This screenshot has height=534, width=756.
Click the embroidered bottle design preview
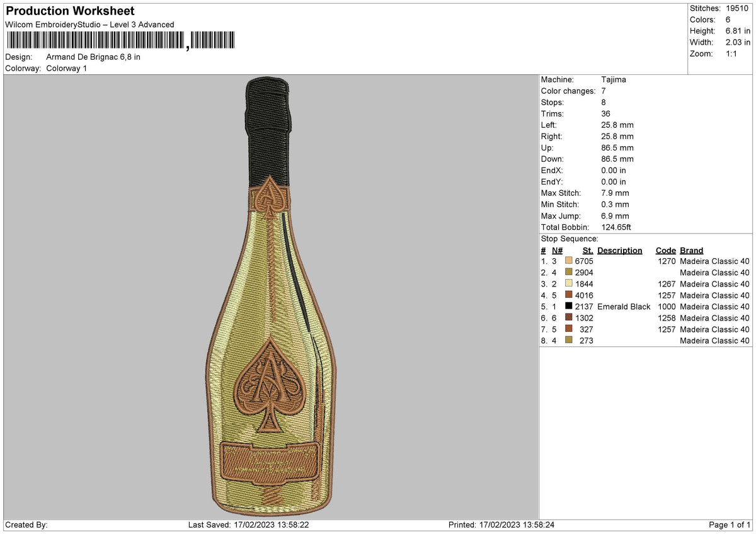tap(271, 296)
